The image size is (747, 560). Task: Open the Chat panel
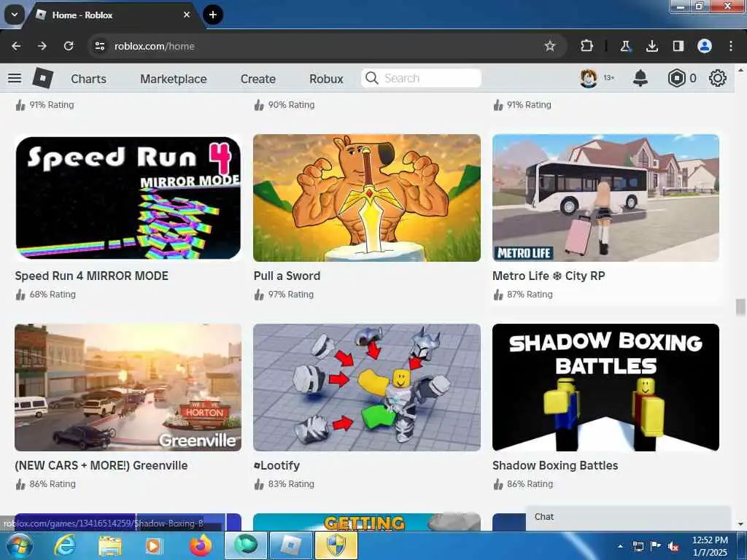[x=628, y=518]
